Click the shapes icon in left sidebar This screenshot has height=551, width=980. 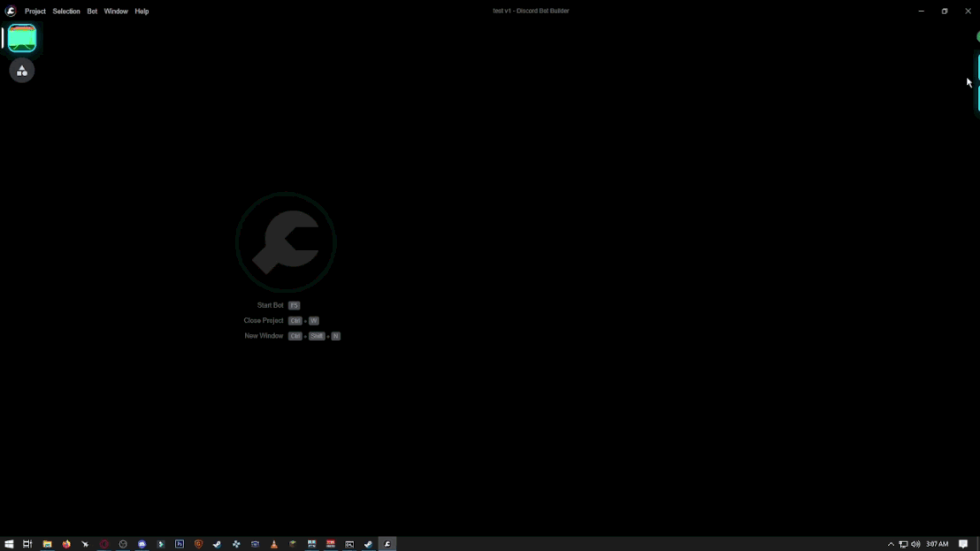[x=22, y=71]
